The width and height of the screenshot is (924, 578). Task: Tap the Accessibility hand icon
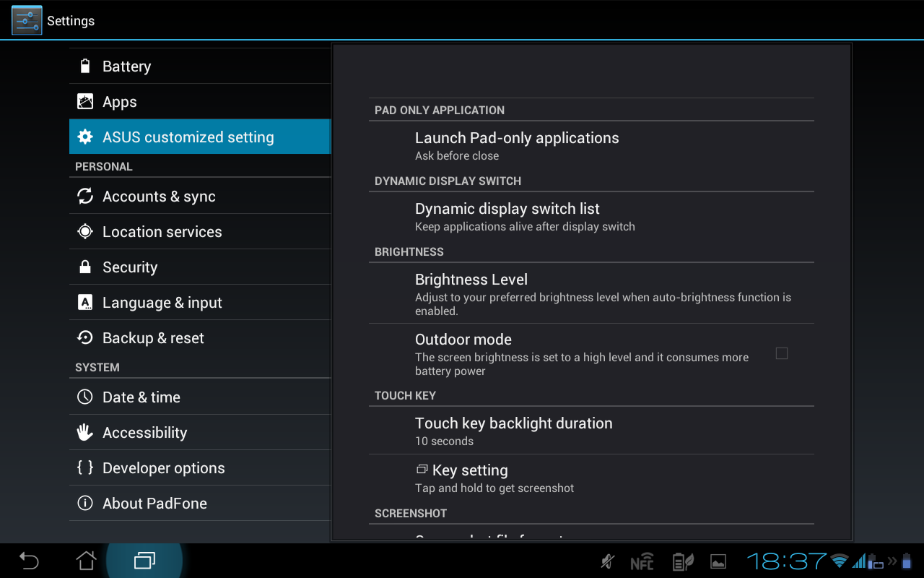coord(85,433)
